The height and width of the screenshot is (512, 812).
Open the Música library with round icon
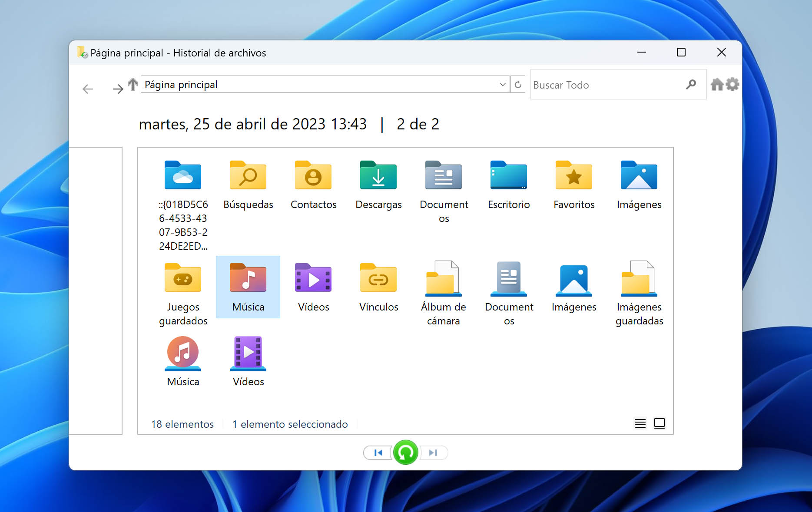tap(183, 353)
